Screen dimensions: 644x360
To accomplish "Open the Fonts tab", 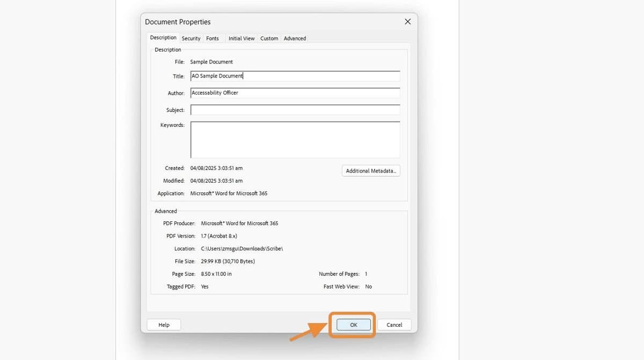I will 213,38.
